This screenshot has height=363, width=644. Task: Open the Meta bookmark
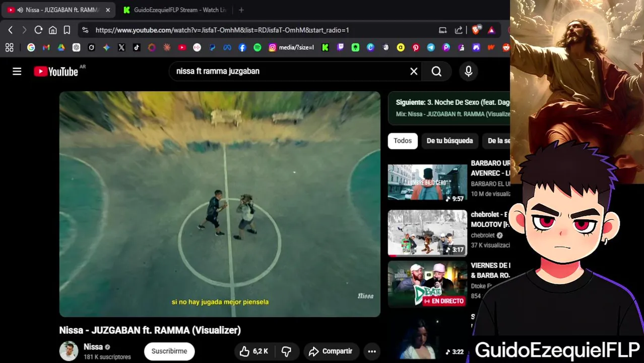(x=227, y=47)
